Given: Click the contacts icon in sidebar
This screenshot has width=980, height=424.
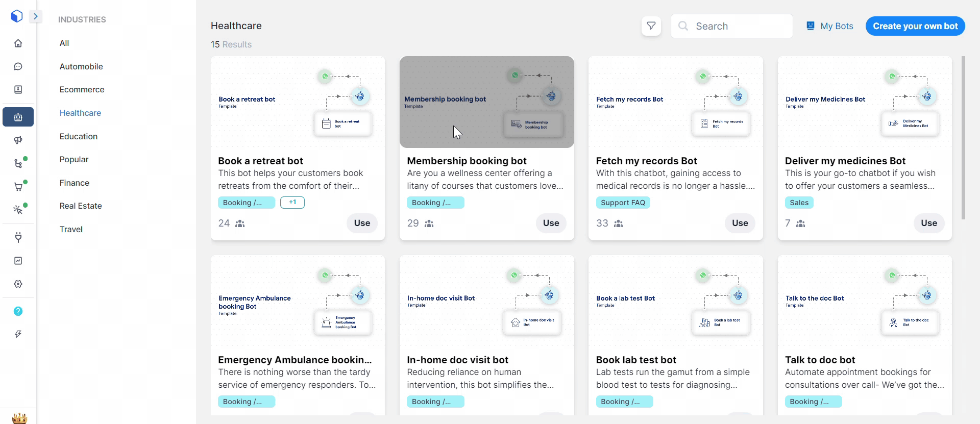Looking at the screenshot, I should (18, 90).
